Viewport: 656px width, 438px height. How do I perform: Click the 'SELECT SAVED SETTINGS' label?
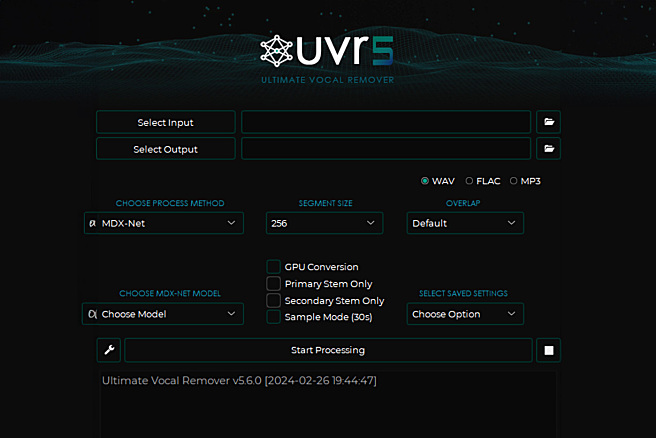coord(464,293)
